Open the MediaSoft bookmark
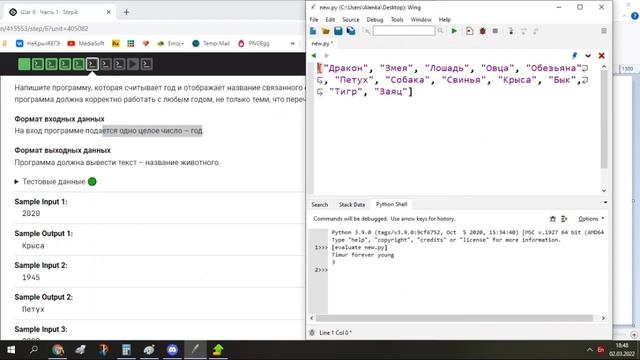 [86, 43]
